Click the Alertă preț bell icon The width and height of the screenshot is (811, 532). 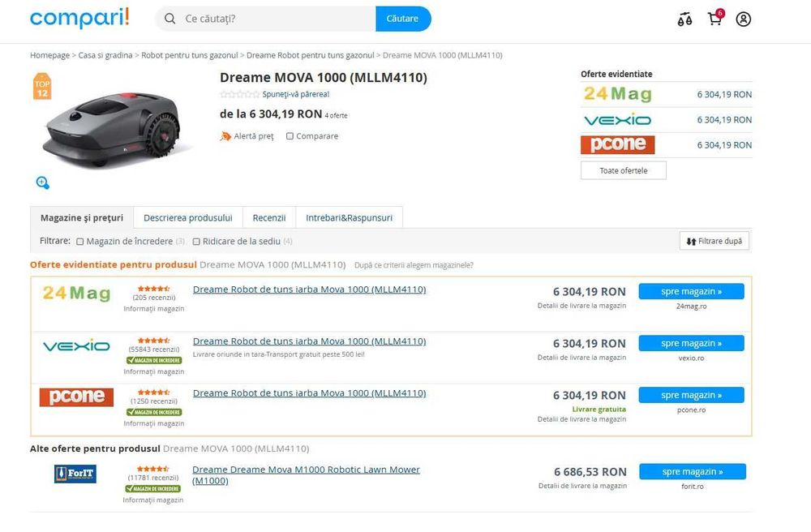225,136
